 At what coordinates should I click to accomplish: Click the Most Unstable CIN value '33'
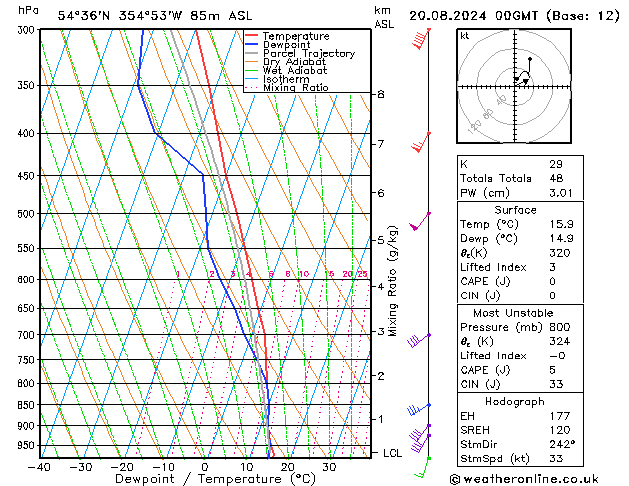[x=556, y=384]
